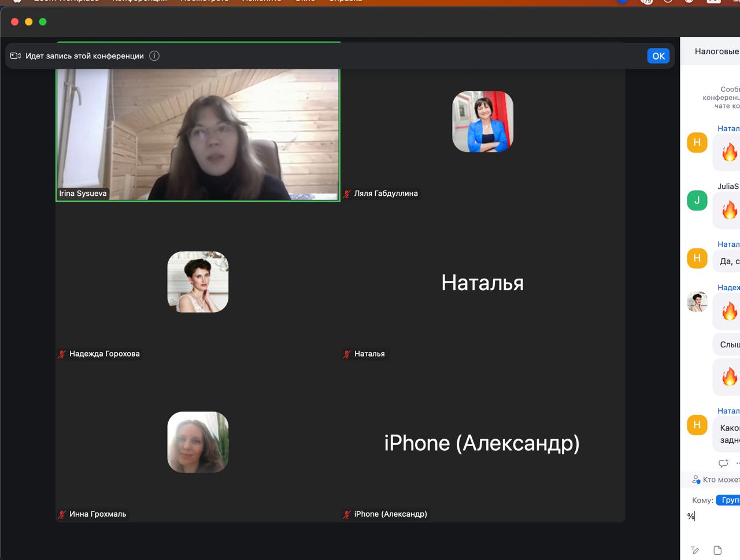Click the orange H avatar beside Натал's fire emoji

click(x=697, y=142)
